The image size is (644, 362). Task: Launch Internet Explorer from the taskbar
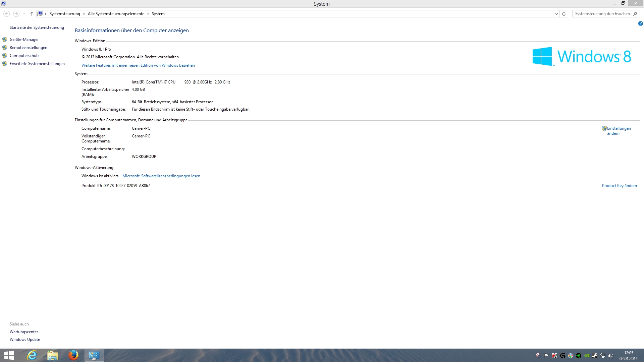coord(32,355)
